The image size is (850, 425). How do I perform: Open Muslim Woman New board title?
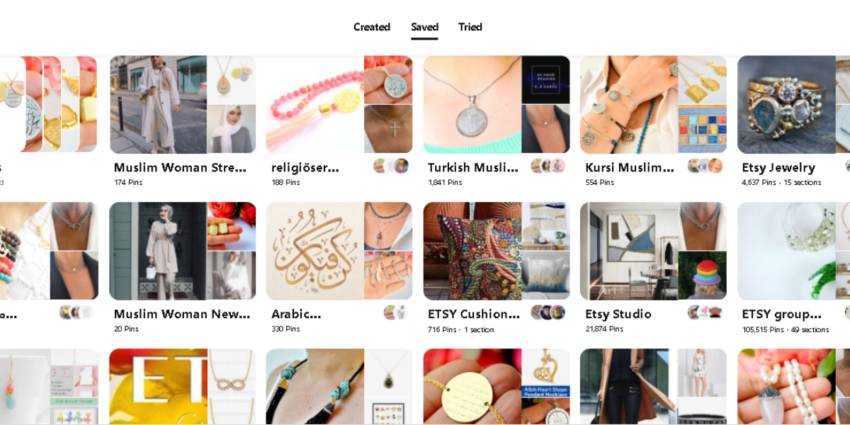[x=182, y=314]
